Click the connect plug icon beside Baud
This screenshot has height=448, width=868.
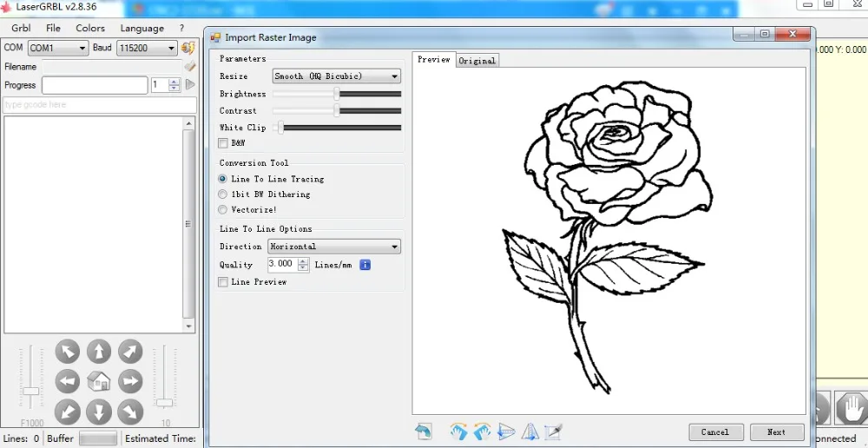coord(188,48)
